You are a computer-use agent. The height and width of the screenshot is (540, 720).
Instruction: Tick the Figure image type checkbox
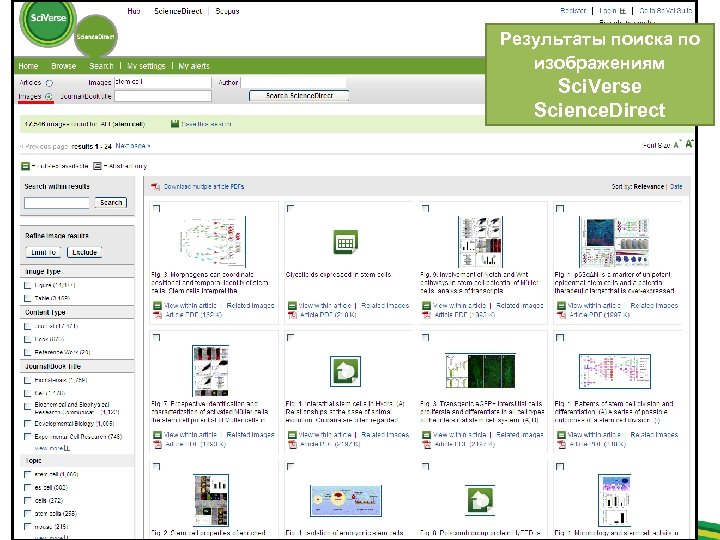coord(27,285)
